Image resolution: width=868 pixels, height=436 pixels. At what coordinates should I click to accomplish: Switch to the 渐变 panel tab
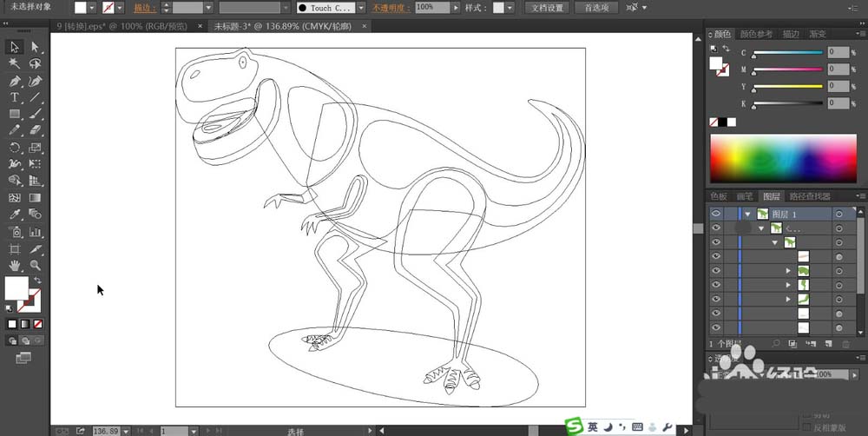818,34
